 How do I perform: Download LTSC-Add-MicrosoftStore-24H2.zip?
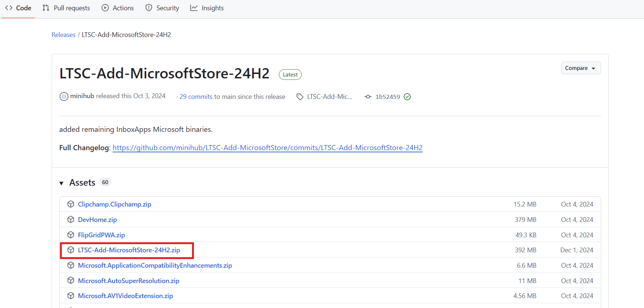129,250
